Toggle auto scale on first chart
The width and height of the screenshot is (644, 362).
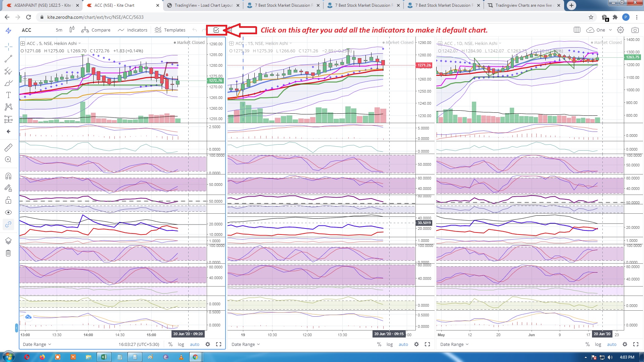point(195,344)
